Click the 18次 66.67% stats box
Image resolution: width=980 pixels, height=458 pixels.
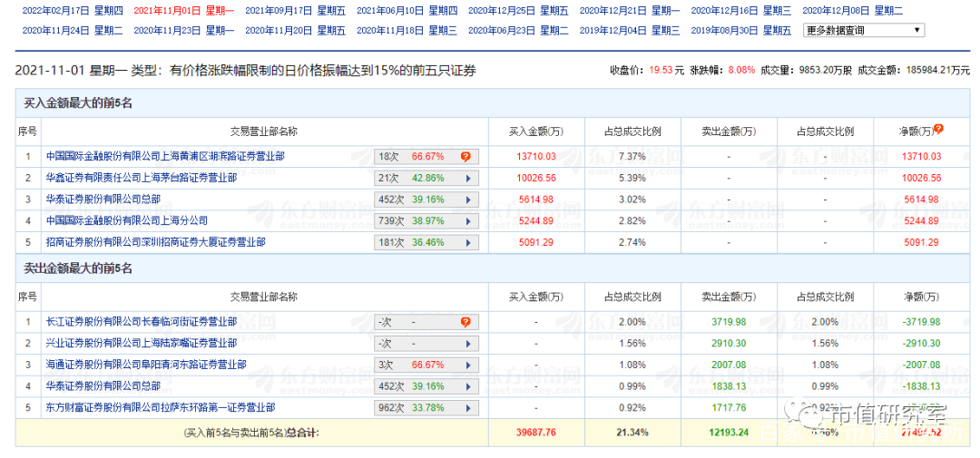426,157
